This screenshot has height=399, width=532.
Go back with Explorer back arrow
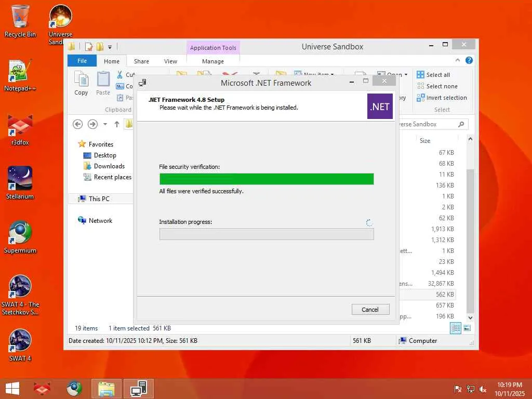[x=78, y=124]
